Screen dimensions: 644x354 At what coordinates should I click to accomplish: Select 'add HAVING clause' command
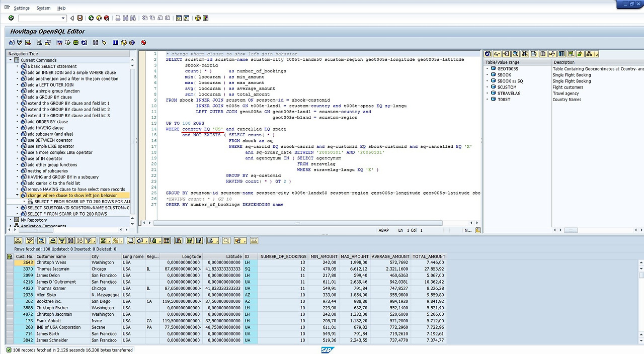[x=45, y=128]
